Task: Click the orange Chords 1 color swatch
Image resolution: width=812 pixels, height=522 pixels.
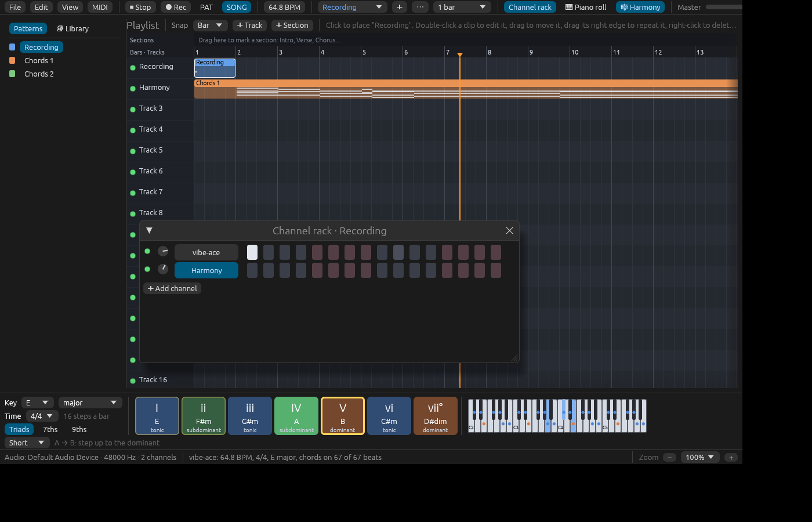Action: click(12, 60)
